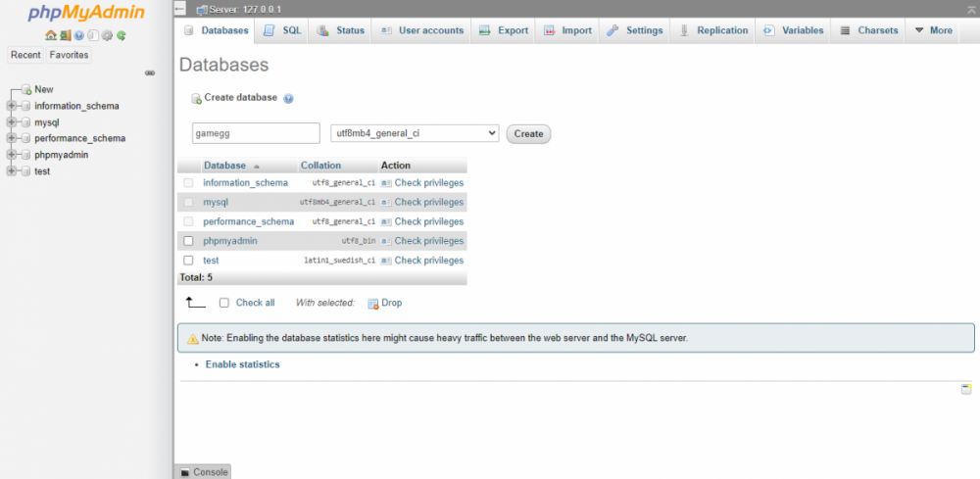This screenshot has height=479, width=980.
Task: Click the Home icon under phpMyAdmin logo
Action: tap(50, 35)
